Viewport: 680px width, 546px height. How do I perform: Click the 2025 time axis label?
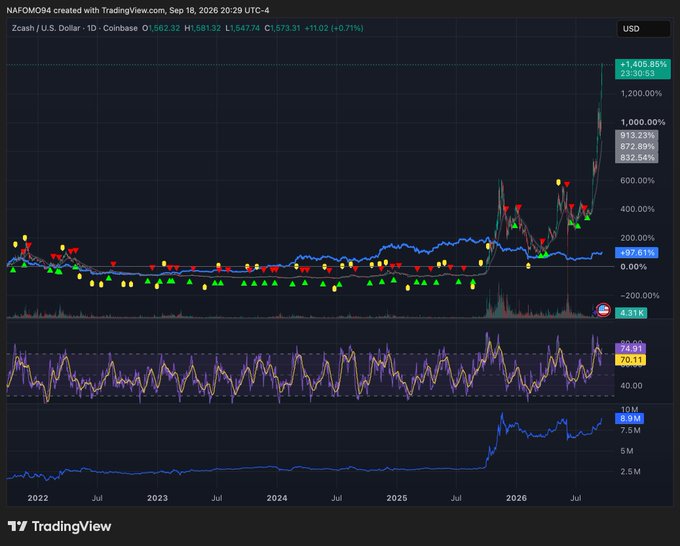397,498
